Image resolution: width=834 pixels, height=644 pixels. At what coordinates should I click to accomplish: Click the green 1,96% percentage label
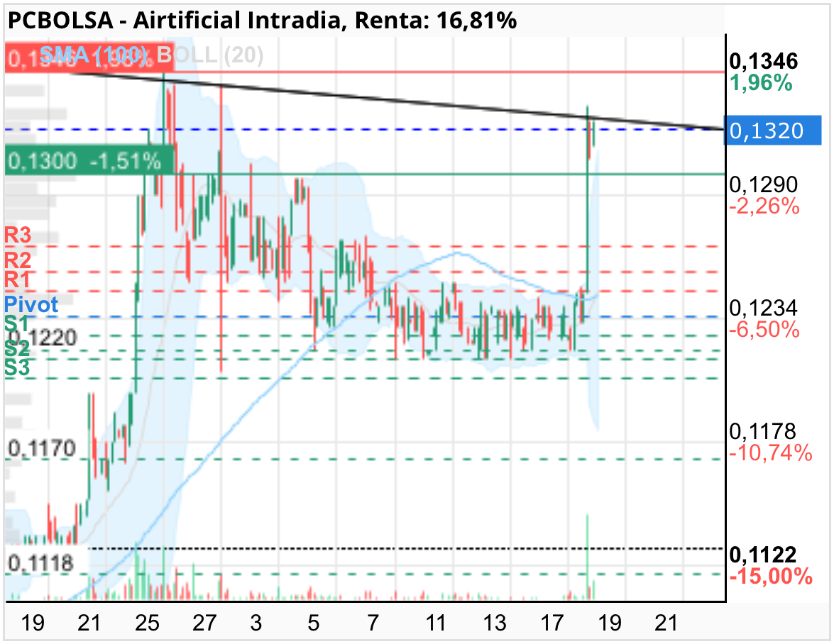[761, 83]
